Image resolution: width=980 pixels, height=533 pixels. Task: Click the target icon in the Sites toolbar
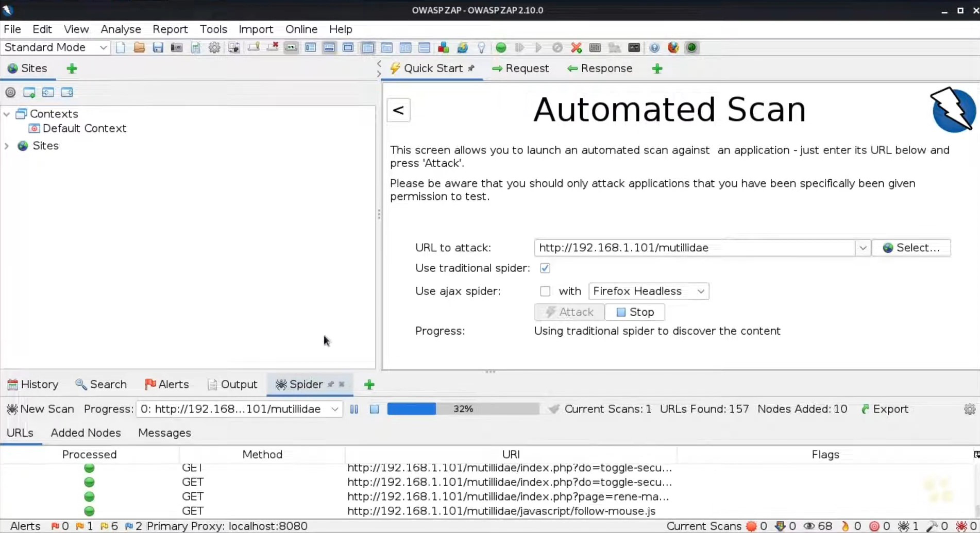click(10, 93)
